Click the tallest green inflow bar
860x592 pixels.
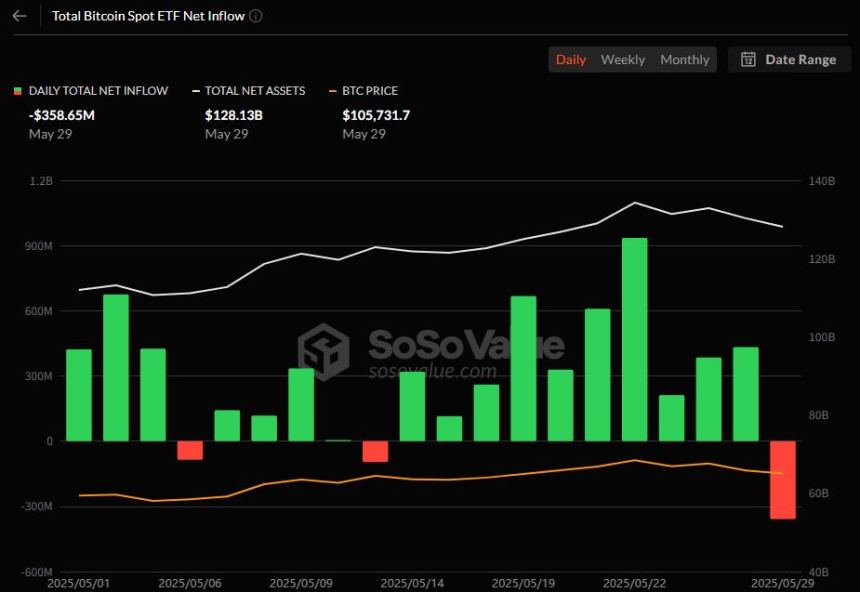coord(635,339)
